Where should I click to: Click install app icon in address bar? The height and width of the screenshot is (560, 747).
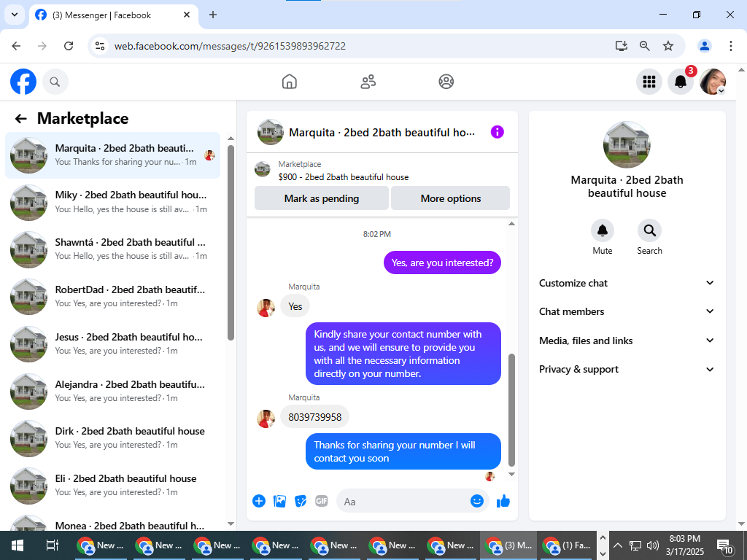click(621, 46)
